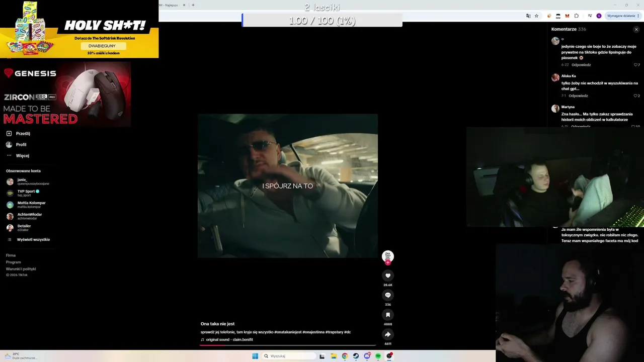Open Steam from the taskbar
644x362 pixels.
tap(356, 356)
